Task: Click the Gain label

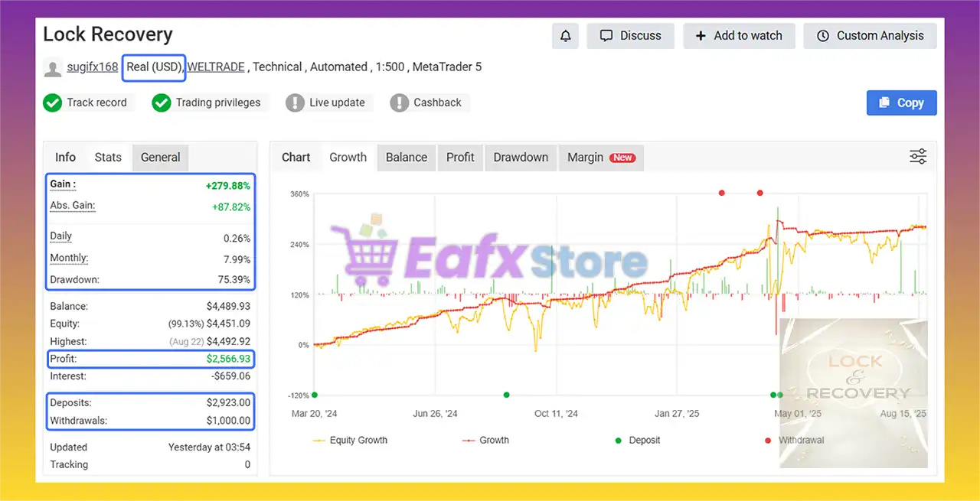Action: click(63, 184)
